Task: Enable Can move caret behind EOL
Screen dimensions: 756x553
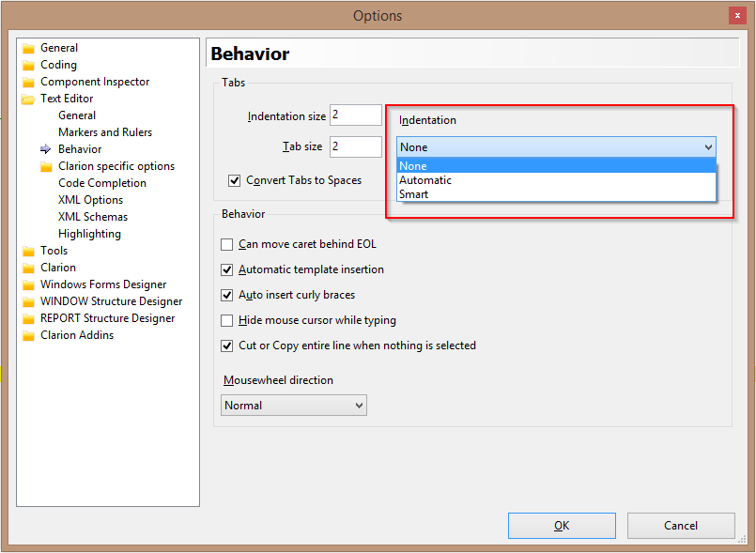Action: pos(226,244)
